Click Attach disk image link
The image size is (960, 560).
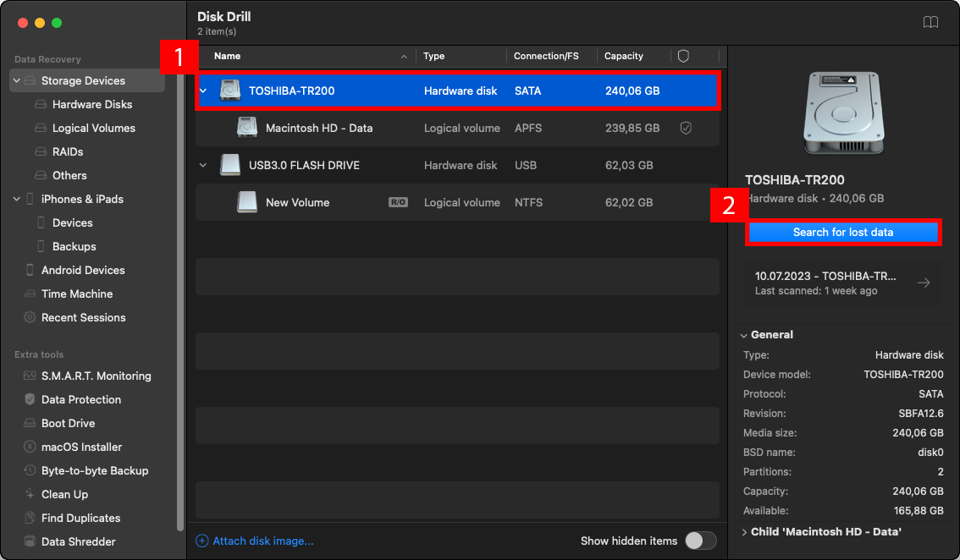click(262, 541)
